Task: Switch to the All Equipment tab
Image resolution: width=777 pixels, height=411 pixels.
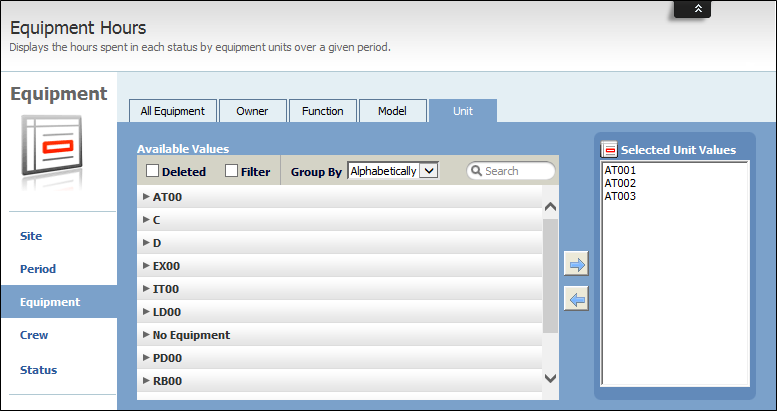Action: click(x=172, y=111)
